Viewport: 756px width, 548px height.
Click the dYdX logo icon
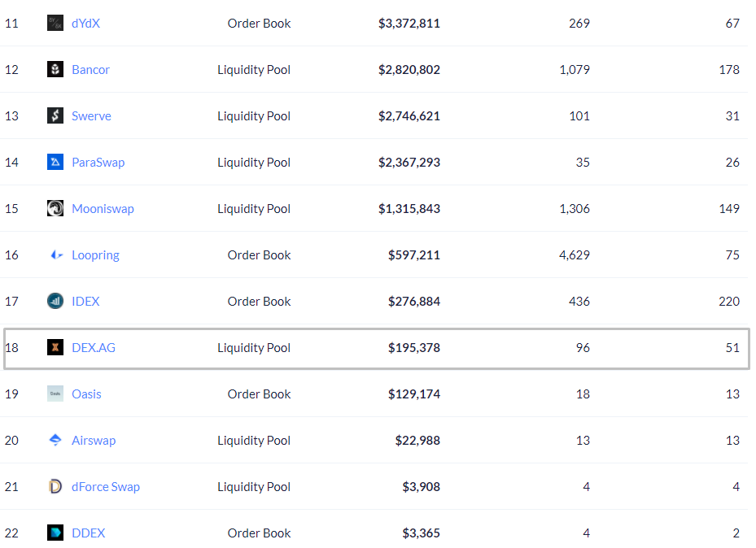click(x=55, y=23)
